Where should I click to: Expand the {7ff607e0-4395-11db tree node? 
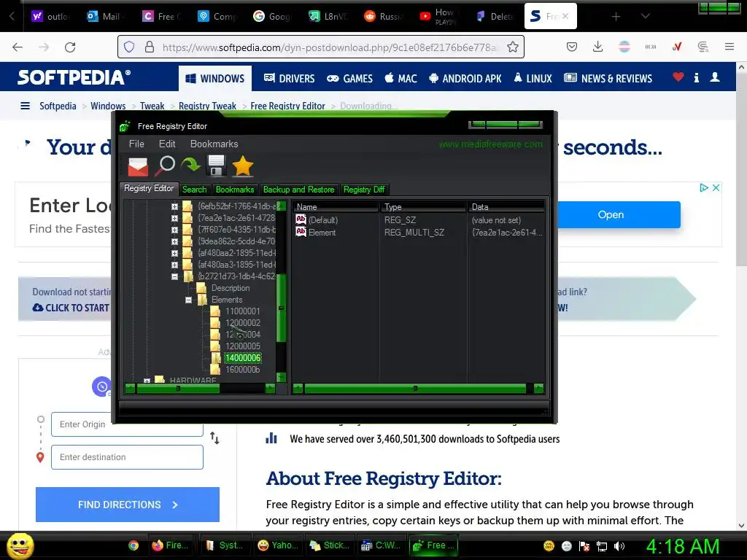pos(174,230)
